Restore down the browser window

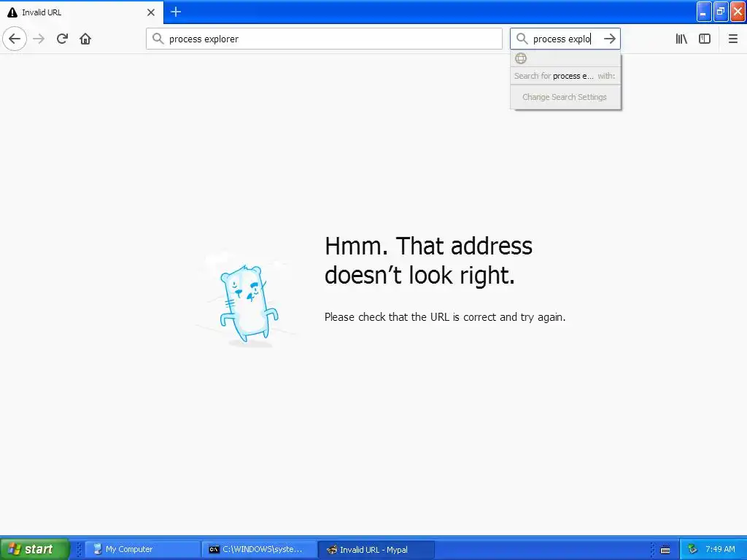pos(721,12)
